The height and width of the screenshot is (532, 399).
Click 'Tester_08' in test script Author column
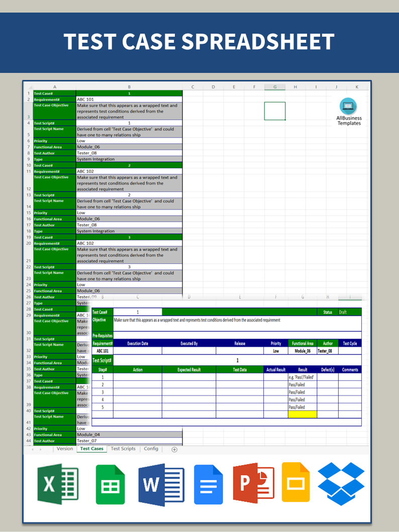328,351
